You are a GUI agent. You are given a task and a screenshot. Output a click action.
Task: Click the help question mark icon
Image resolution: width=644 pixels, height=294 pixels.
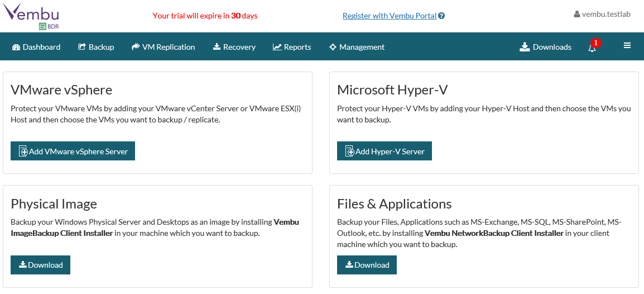441,16
